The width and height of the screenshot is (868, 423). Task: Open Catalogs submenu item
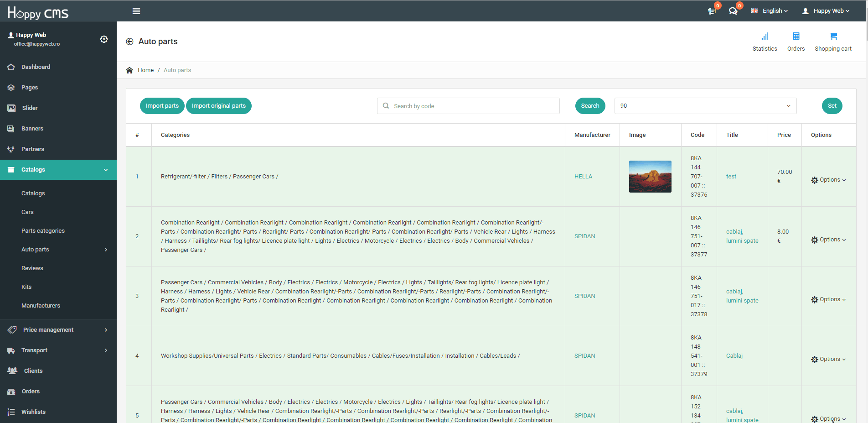pyautogui.click(x=33, y=193)
